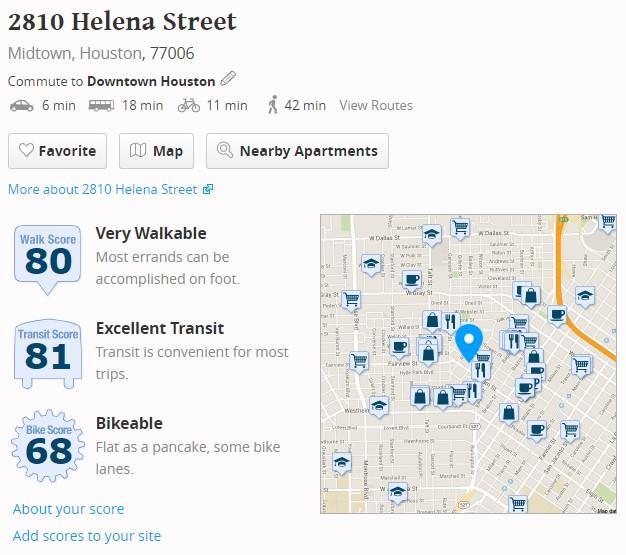Viewport: 626px width, 555px height.
Task: Click the shopping cart marker near W Dallas St
Action: (x=460, y=229)
